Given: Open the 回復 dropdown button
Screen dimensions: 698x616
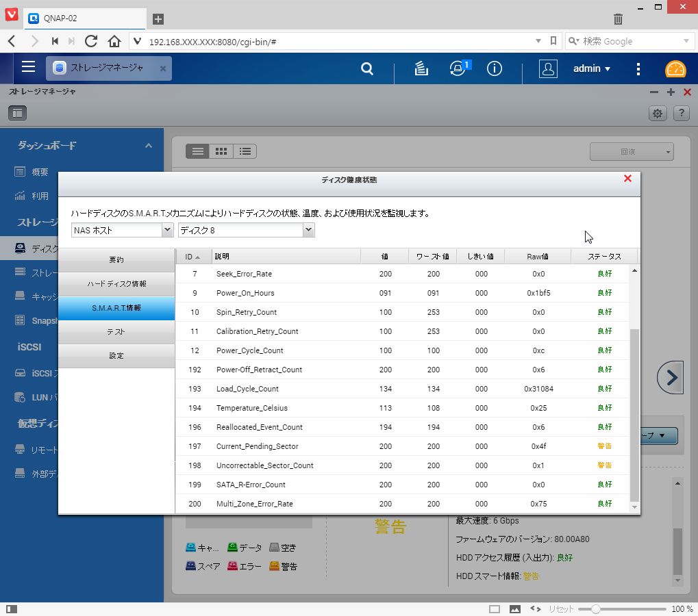Looking at the screenshot, I should (632, 152).
